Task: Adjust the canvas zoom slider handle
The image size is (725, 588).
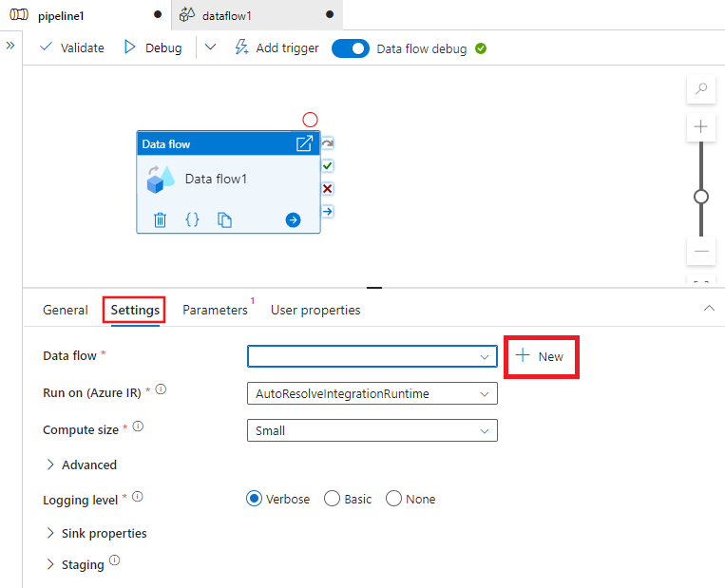Action: [701, 197]
